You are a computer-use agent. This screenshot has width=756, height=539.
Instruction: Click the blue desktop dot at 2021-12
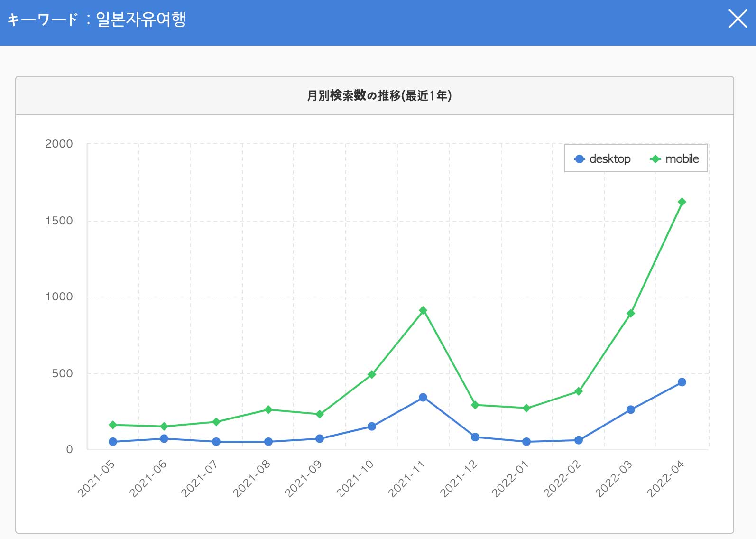click(475, 437)
